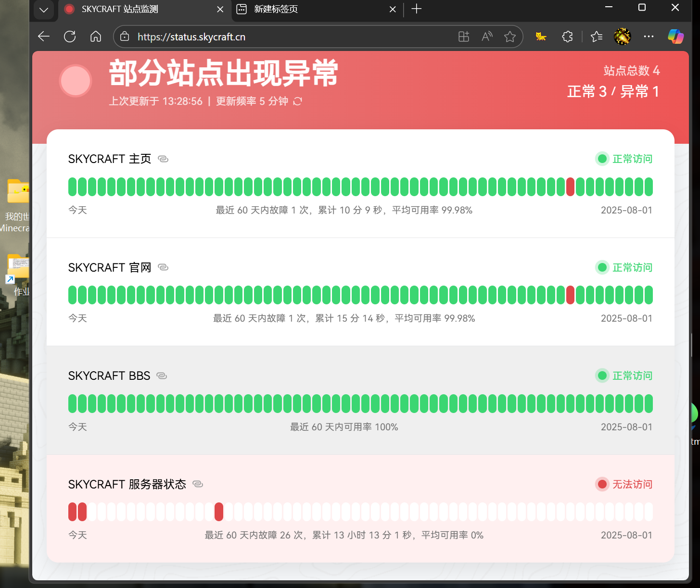The height and width of the screenshot is (588, 700).
Task: Open a new tab with plus button
Action: pyautogui.click(x=417, y=9)
